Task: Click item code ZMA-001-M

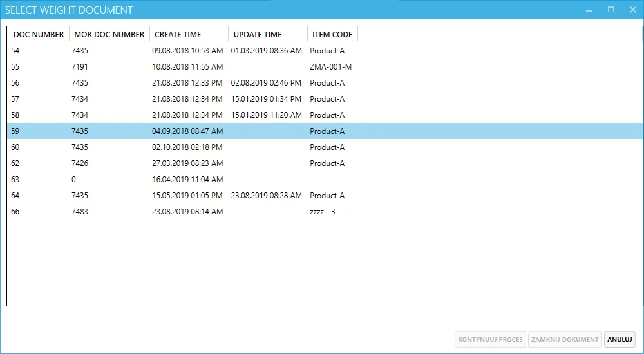Action: (x=330, y=67)
